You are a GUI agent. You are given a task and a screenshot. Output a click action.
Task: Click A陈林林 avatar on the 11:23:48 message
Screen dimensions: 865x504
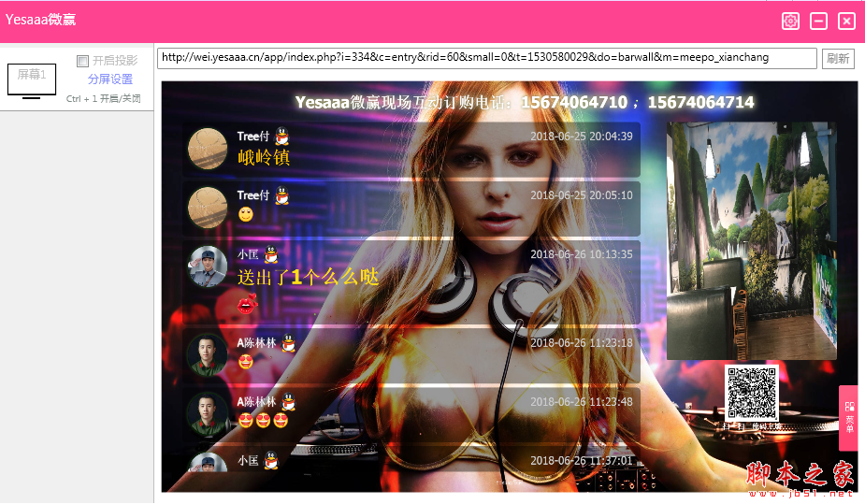click(x=208, y=413)
